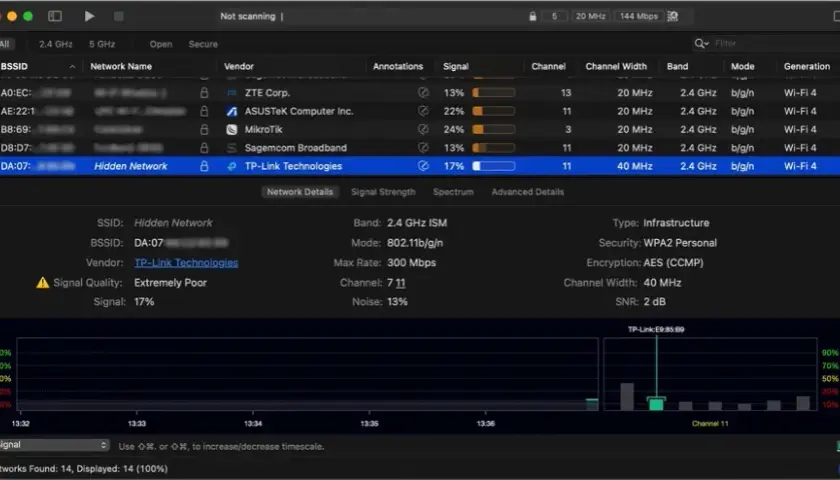Click the Channel 11 label under chart
840x480 pixels.
710,423
